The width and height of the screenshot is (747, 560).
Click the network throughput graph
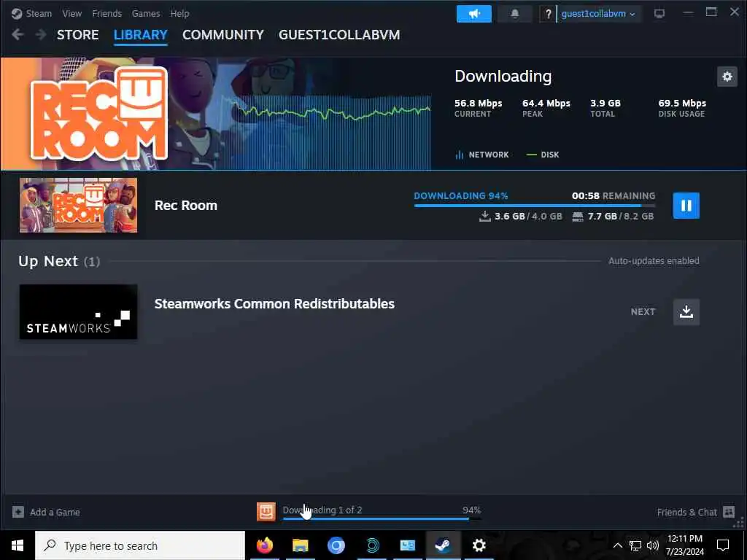(x=331, y=131)
